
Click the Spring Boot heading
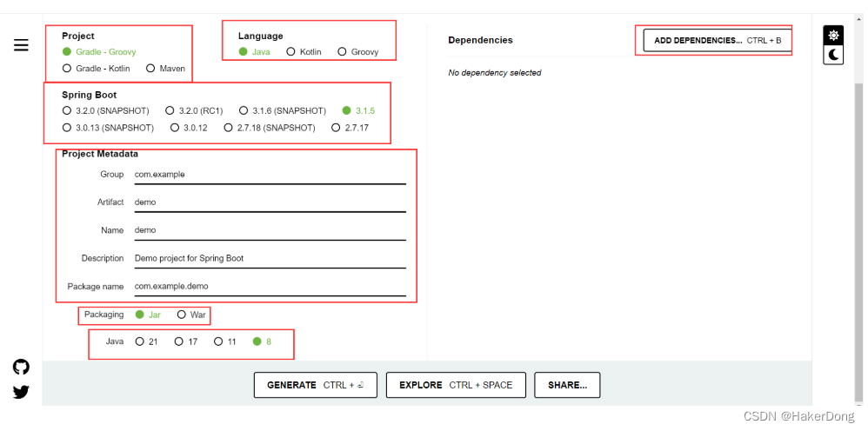(89, 95)
